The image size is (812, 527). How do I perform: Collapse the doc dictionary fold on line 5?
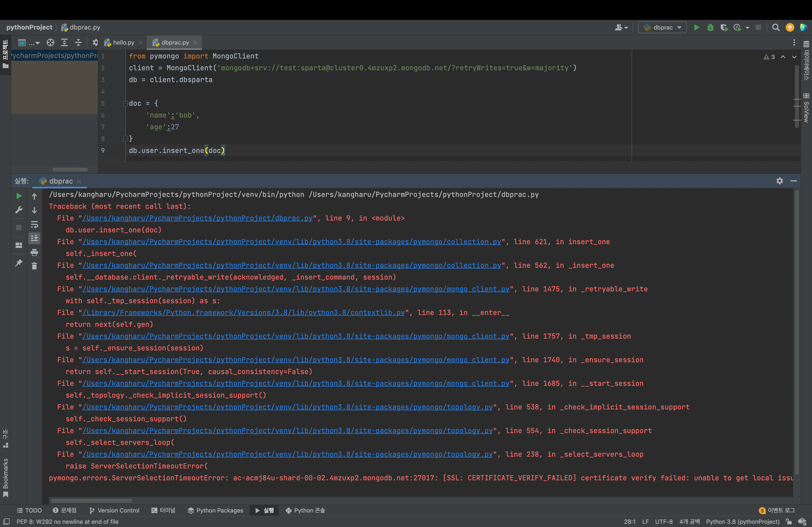(125, 104)
